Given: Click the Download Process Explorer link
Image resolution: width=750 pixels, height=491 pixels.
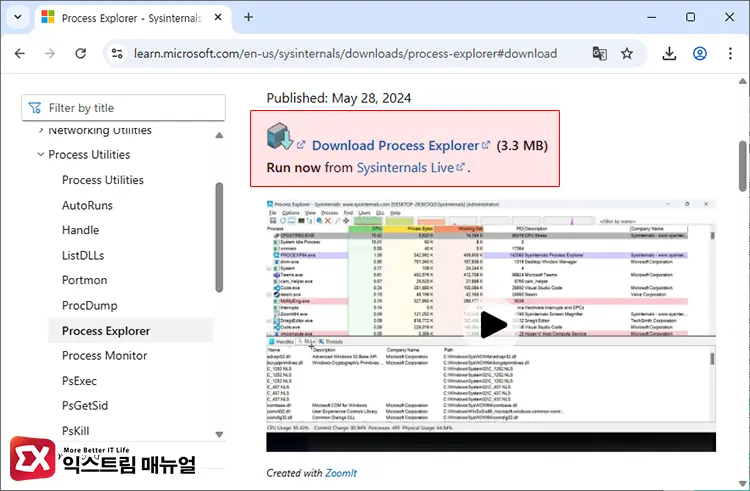Looking at the screenshot, I should (x=395, y=145).
